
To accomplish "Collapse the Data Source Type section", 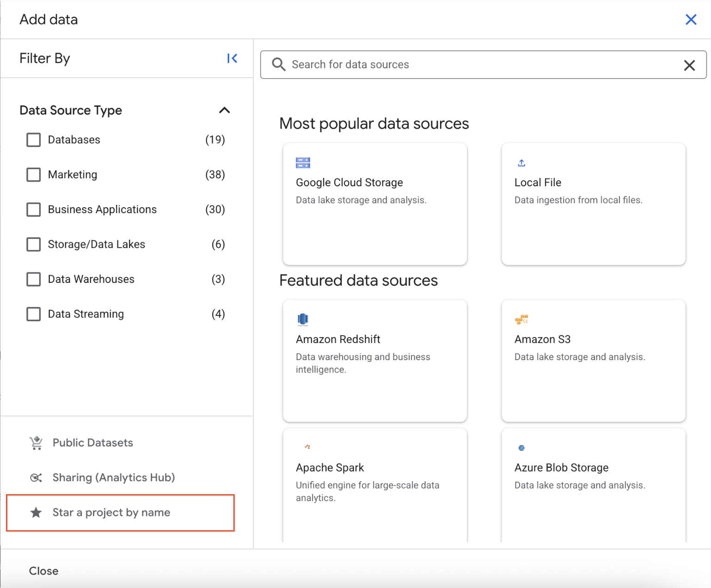I will [x=224, y=110].
